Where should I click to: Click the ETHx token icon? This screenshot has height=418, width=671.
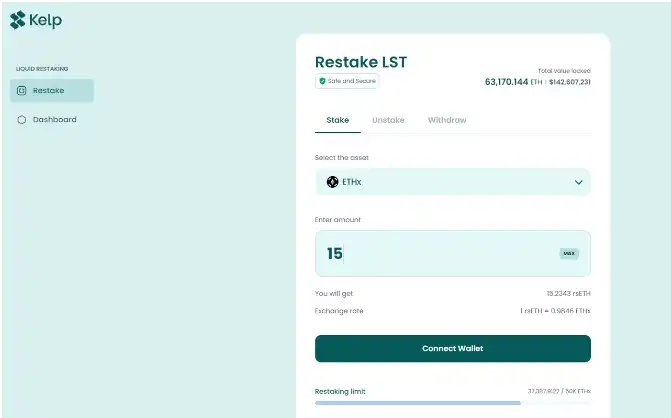point(333,182)
